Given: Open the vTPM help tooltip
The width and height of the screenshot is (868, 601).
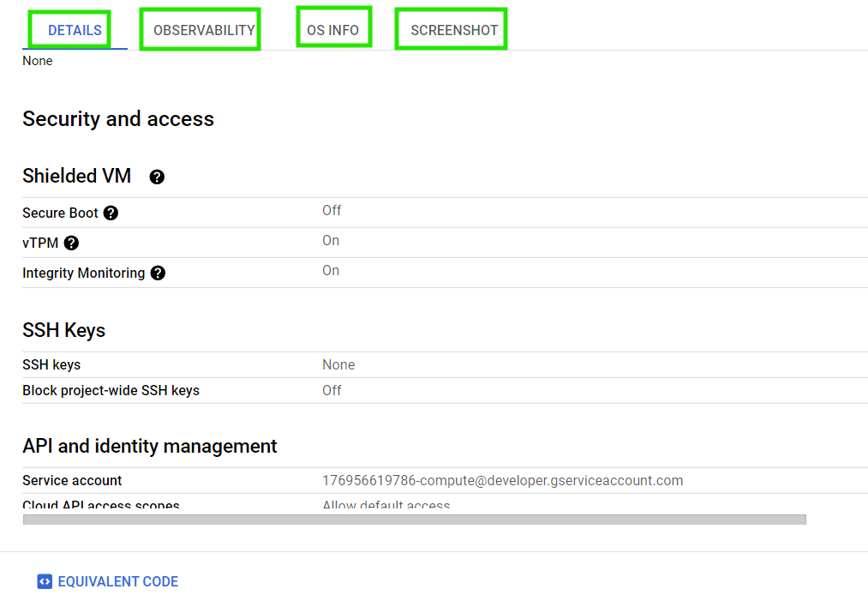Looking at the screenshot, I should 71,243.
